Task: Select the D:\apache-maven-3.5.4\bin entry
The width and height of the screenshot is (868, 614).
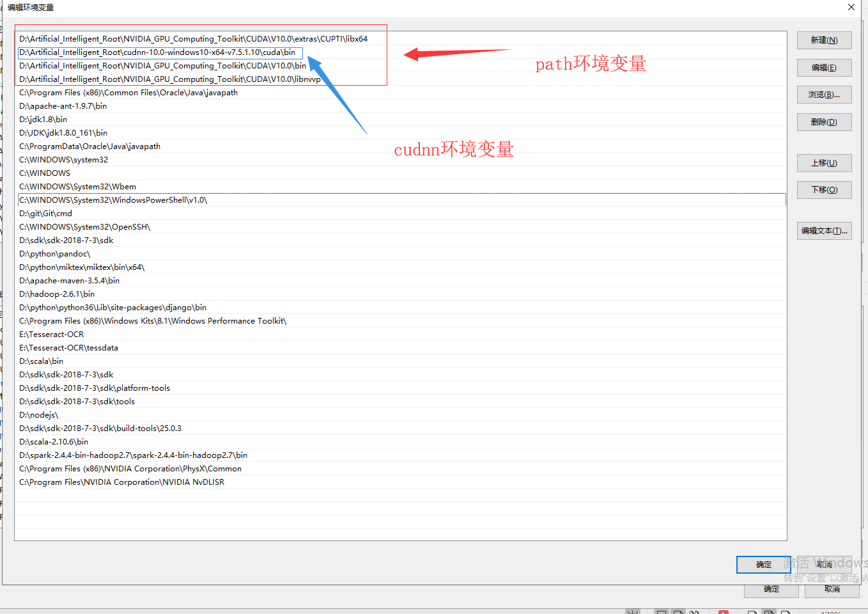Action: click(x=401, y=281)
